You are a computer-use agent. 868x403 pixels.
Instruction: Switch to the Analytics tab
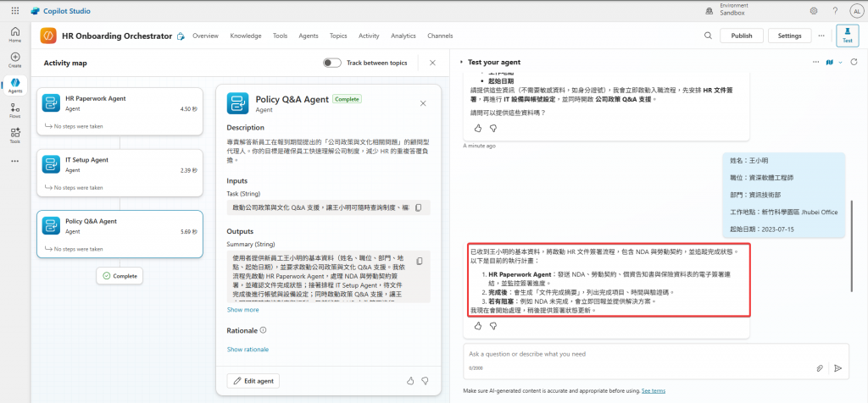tap(403, 36)
